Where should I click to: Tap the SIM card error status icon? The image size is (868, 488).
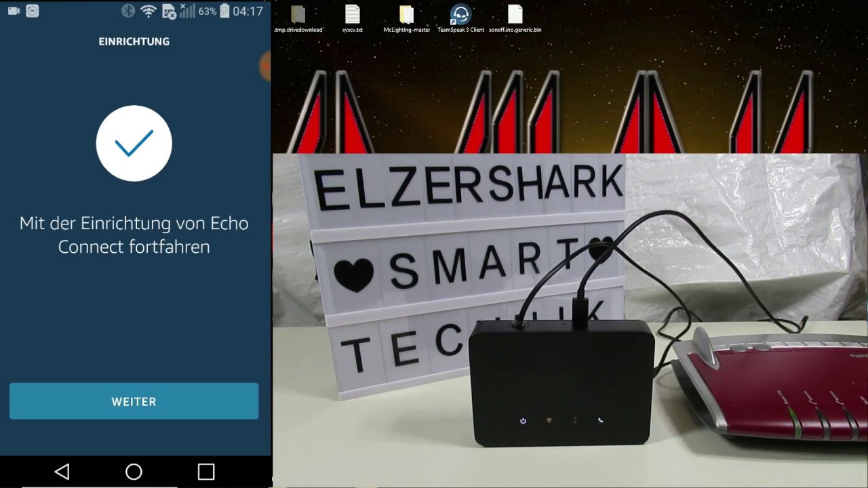169,11
